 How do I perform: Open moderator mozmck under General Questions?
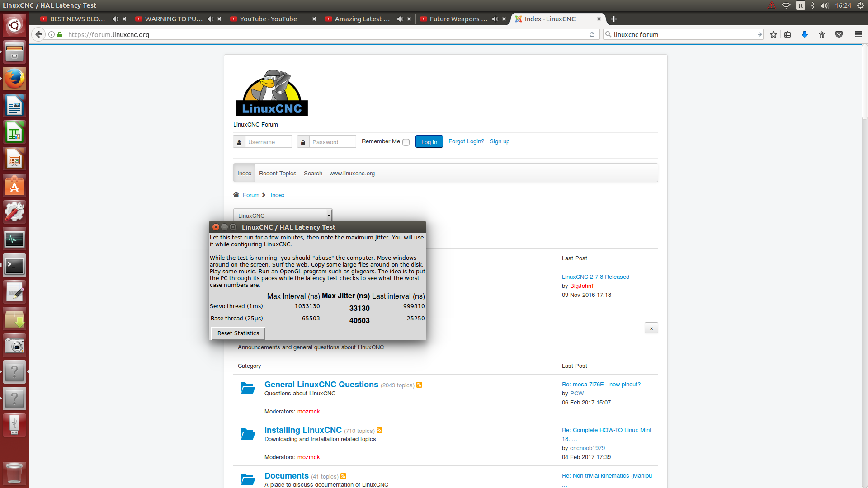pos(308,412)
